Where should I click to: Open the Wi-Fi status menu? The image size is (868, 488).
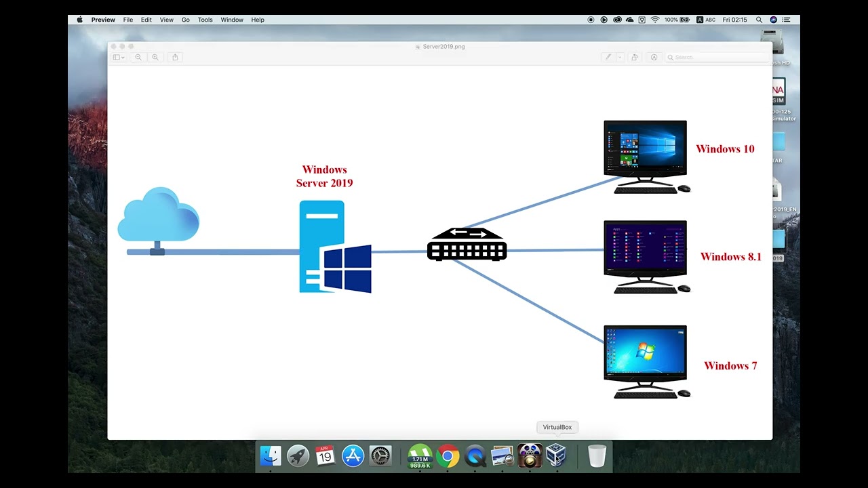[655, 20]
